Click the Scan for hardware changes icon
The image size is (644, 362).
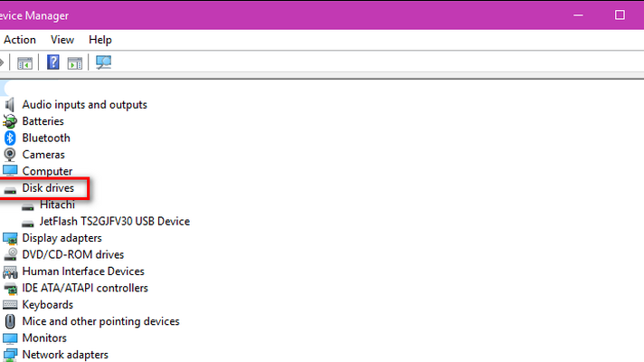pos(103,62)
